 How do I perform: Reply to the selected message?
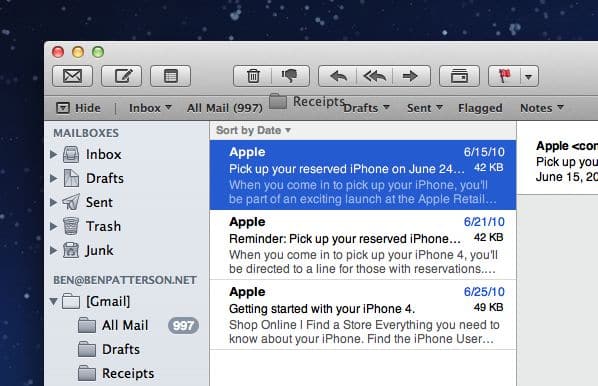[x=338, y=76]
